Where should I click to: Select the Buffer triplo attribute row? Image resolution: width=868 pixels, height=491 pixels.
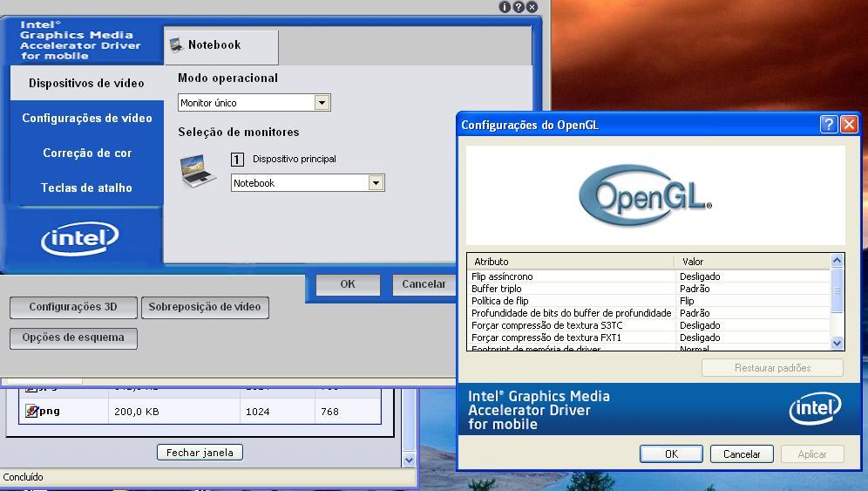click(x=649, y=289)
